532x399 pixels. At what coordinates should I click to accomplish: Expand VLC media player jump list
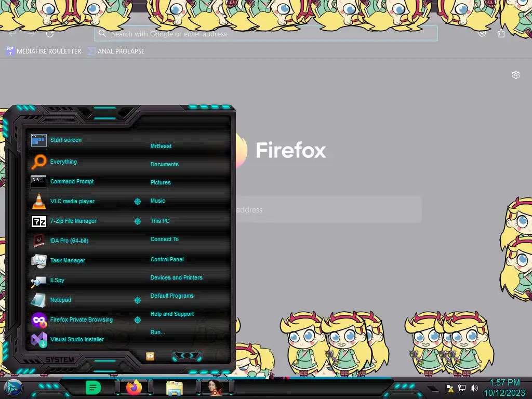(137, 202)
